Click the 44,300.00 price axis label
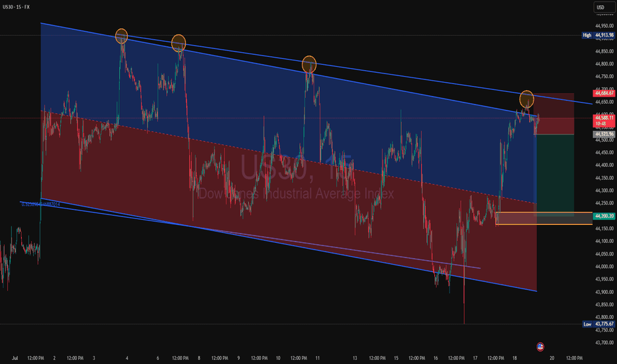Screen dimensions: 617x364 (604, 191)
